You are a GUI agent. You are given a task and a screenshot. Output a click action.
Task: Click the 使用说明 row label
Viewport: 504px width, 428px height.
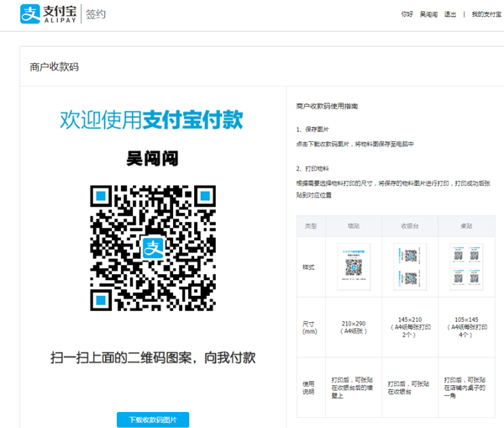[308, 388]
